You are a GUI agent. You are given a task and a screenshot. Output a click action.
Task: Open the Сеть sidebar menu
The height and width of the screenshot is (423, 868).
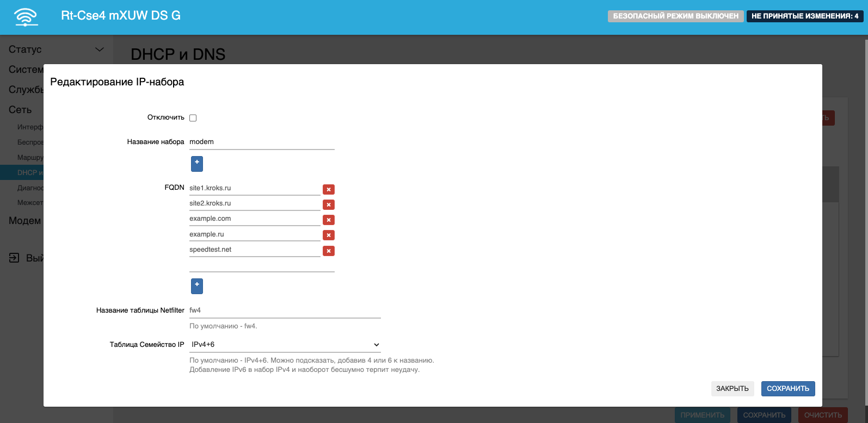tap(20, 110)
